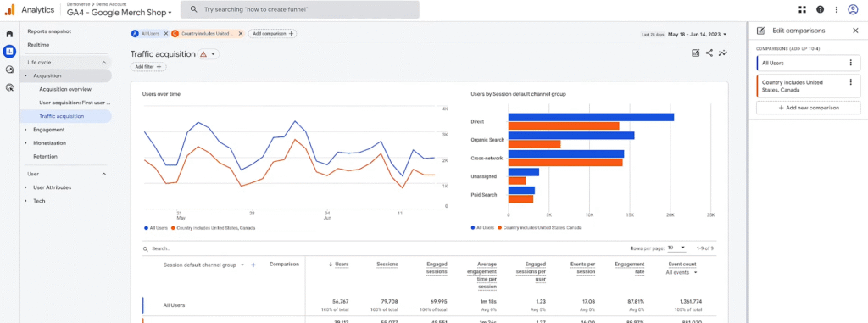Open Acquisition overview
Image resolution: width=868 pixels, height=323 pixels.
point(65,89)
